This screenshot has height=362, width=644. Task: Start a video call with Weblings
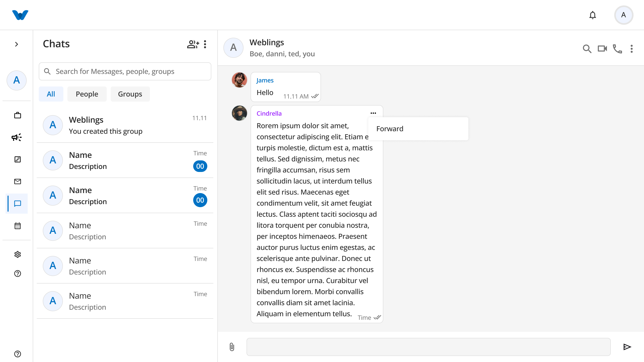[602, 48]
